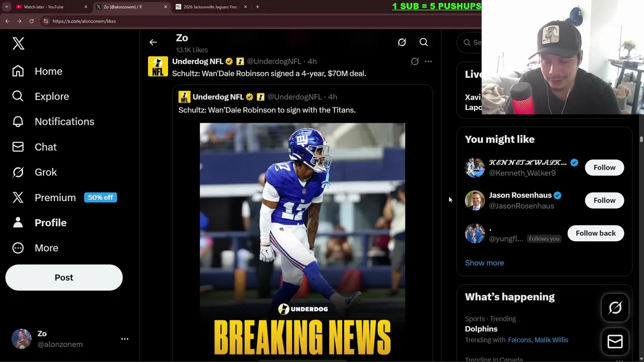
Task: Open the Wan'Dale Robinson breaking news image
Action: coord(302,241)
